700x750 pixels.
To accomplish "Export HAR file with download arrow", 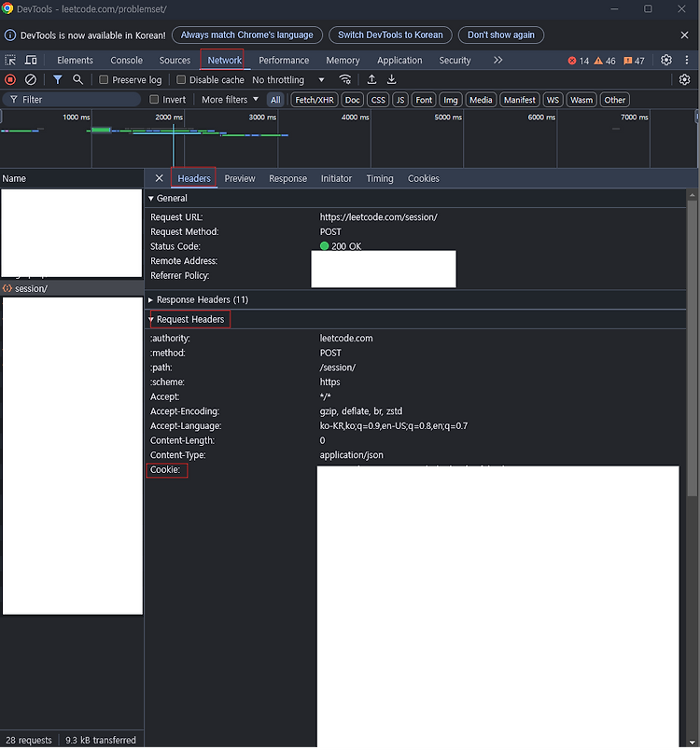I will point(391,79).
